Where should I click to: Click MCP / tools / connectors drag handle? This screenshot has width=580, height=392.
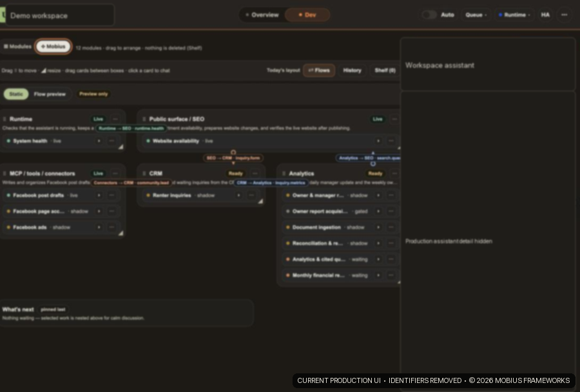[5, 173]
